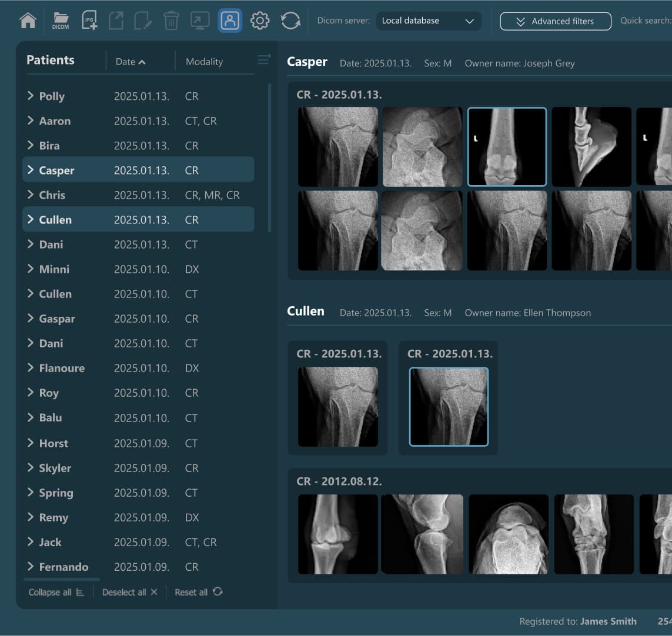Click the refresh sync icon
672x636 pixels.
tap(290, 21)
